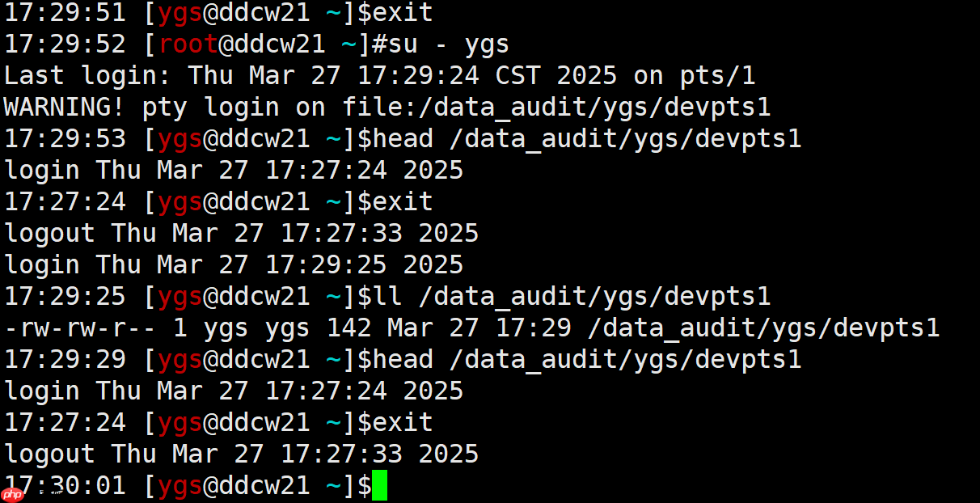Click the 'login Thu Mar 27 17:29:25 2025' line

coord(234,264)
